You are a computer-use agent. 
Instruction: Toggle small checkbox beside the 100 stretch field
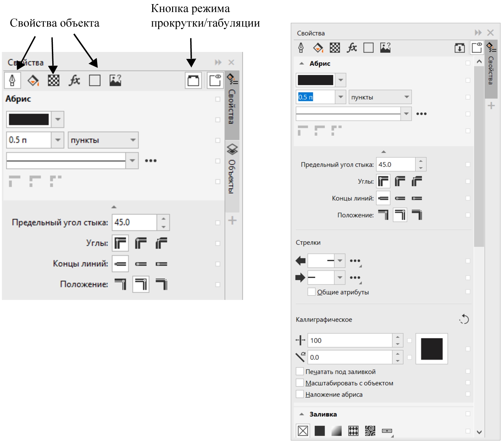[409, 340]
